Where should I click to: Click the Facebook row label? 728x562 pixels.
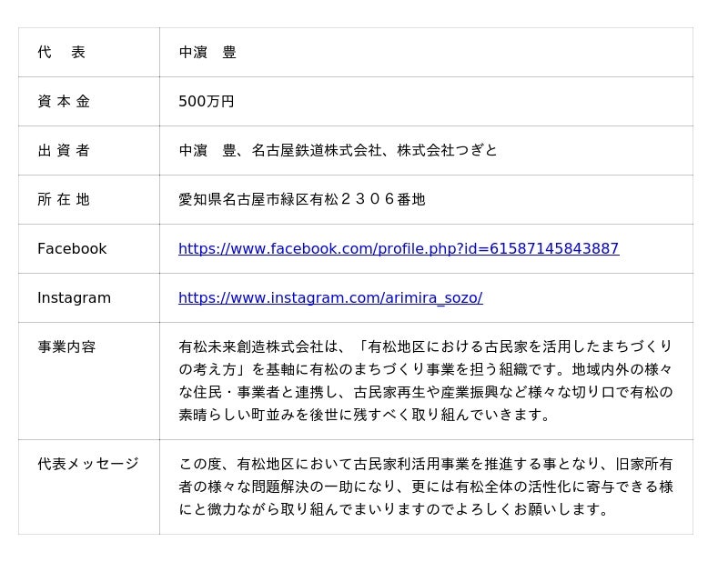pyautogui.click(x=72, y=248)
